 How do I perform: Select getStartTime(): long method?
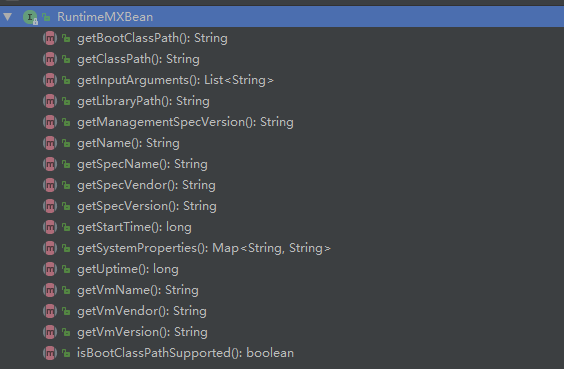(x=134, y=227)
